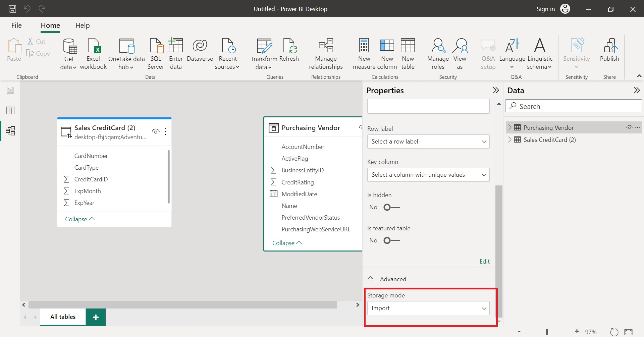Add a New column
The height and width of the screenshot is (337, 644).
(x=387, y=54)
